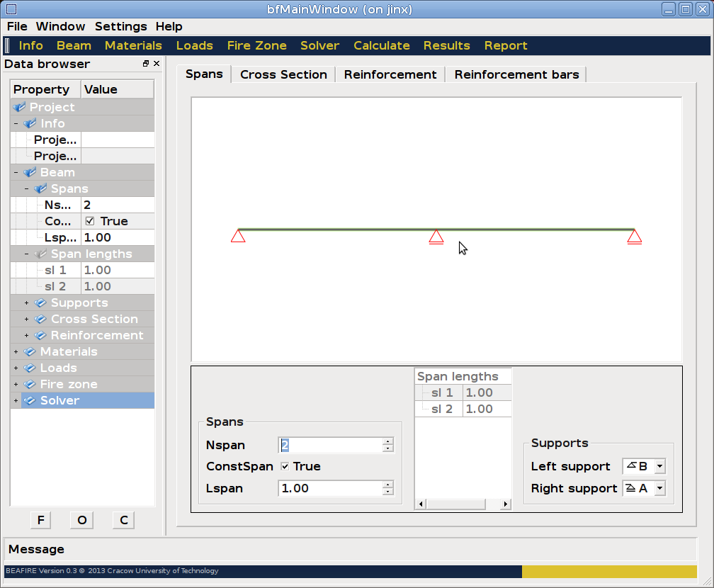The width and height of the screenshot is (714, 588).
Task: Click the Materials tree item icon
Action: pos(30,352)
